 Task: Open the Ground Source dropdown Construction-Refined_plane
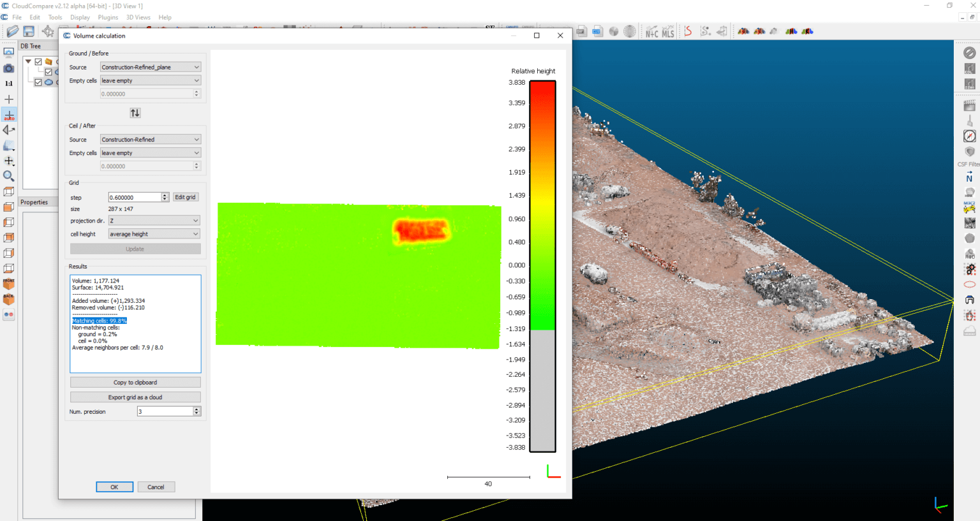[151, 67]
